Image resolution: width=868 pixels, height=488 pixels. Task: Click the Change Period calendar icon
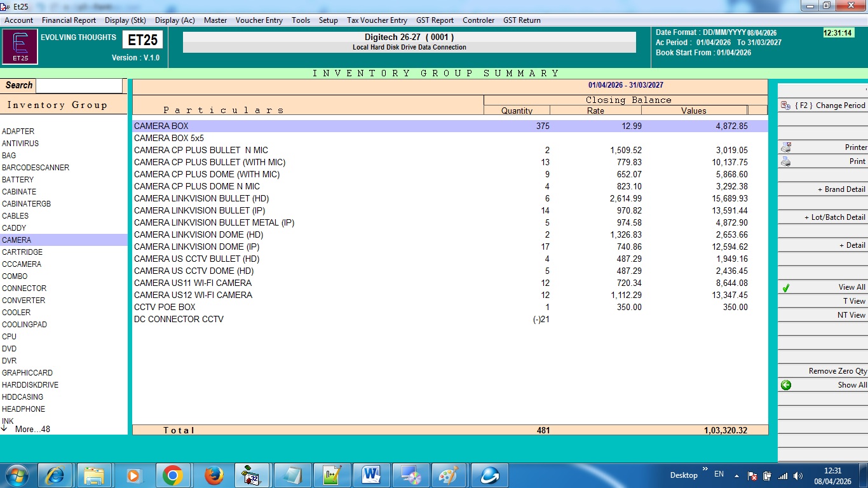click(x=785, y=105)
